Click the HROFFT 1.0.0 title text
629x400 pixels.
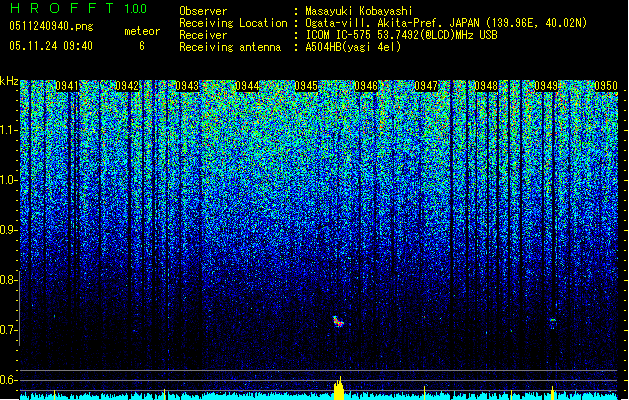(x=78, y=8)
